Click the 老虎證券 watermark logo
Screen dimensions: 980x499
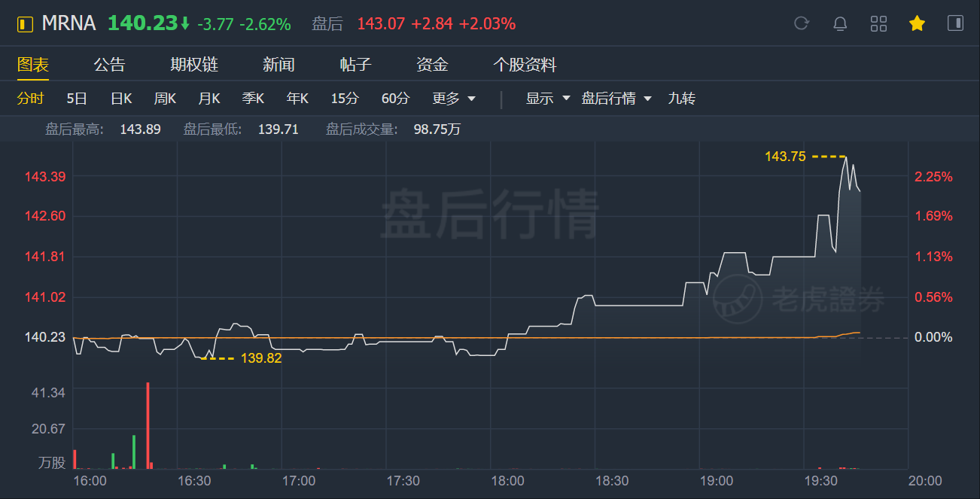coord(799,299)
